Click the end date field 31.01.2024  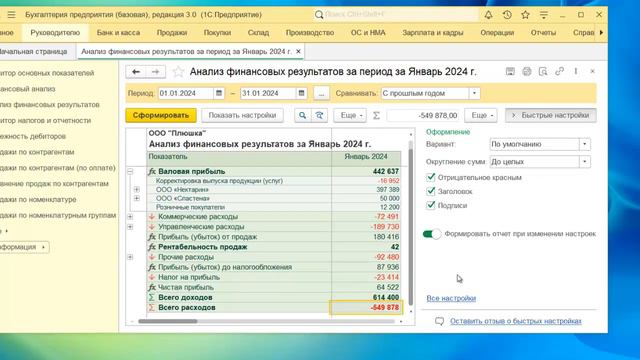point(268,93)
